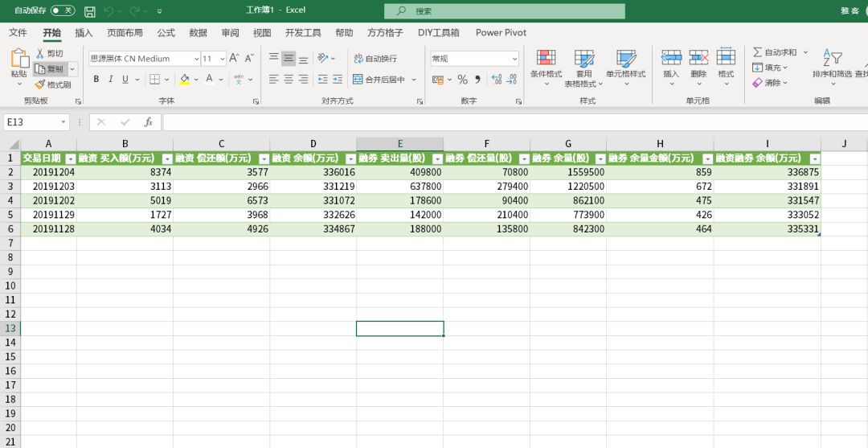Open filter dropdown for 融资融券 余额(万元) column
The height and width of the screenshot is (448, 868).
tap(813, 158)
